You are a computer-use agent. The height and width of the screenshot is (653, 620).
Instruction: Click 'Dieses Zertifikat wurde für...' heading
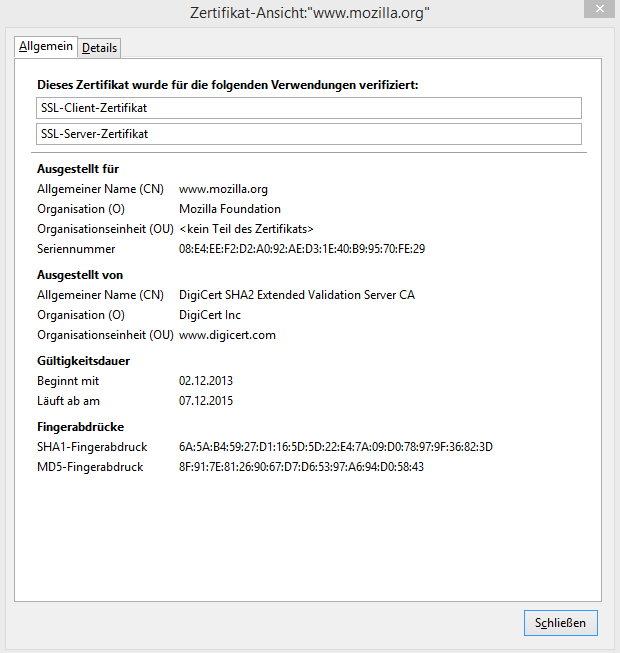[228, 85]
